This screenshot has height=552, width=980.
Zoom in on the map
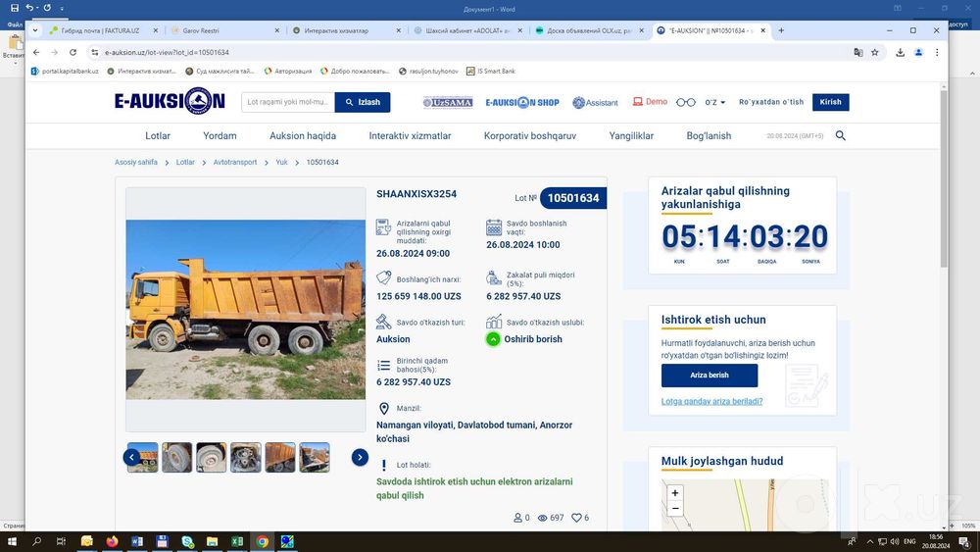tap(675, 492)
